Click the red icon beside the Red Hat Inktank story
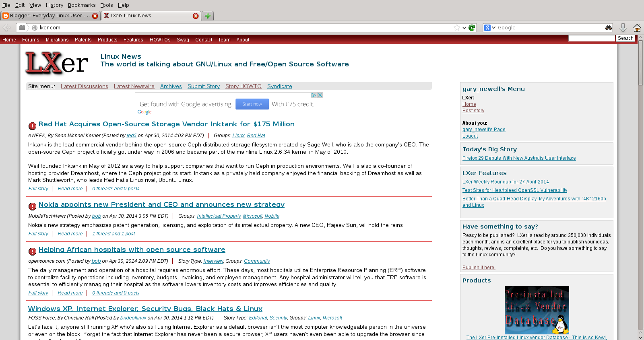The width and height of the screenshot is (644, 340). pos(33,126)
